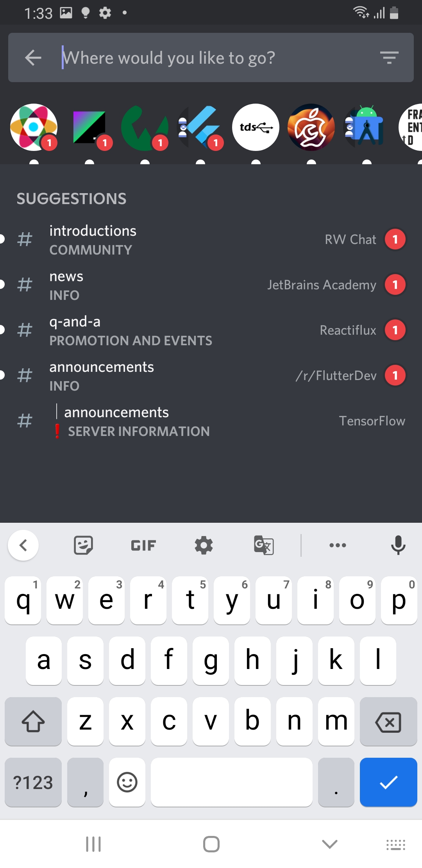Tap the Google Translate keyboard icon
The height and width of the screenshot is (868, 422).
[263, 545]
